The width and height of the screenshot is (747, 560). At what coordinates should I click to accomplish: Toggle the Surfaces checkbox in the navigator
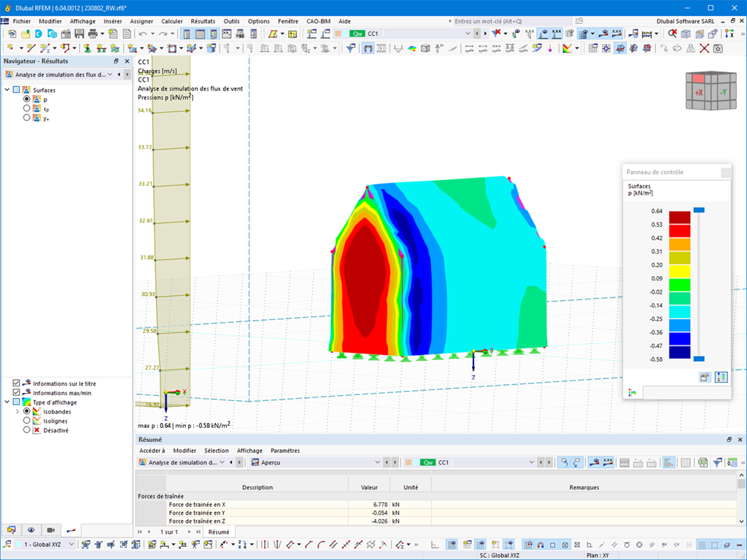(x=16, y=90)
